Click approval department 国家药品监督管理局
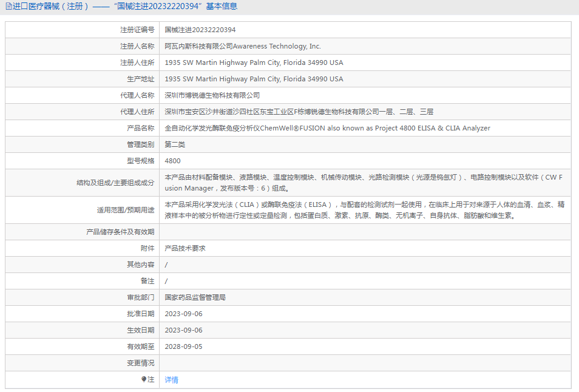579x392 pixels. [x=195, y=297]
